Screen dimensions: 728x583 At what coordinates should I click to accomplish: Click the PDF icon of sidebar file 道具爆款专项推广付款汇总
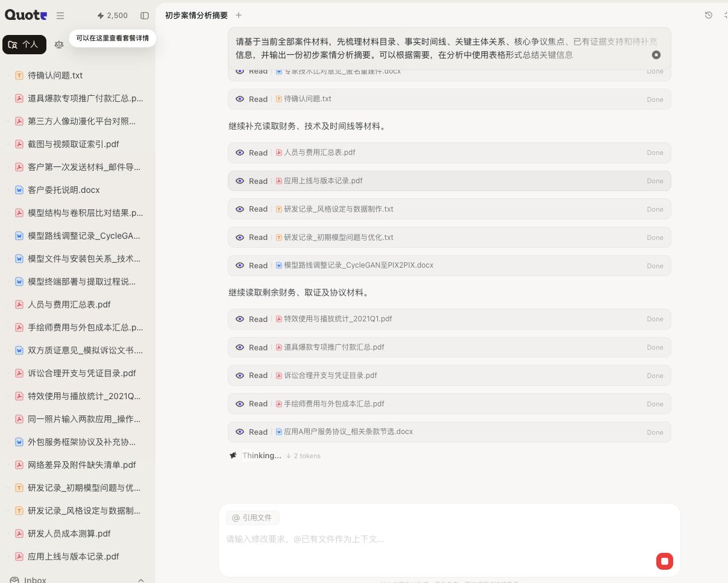click(19, 98)
